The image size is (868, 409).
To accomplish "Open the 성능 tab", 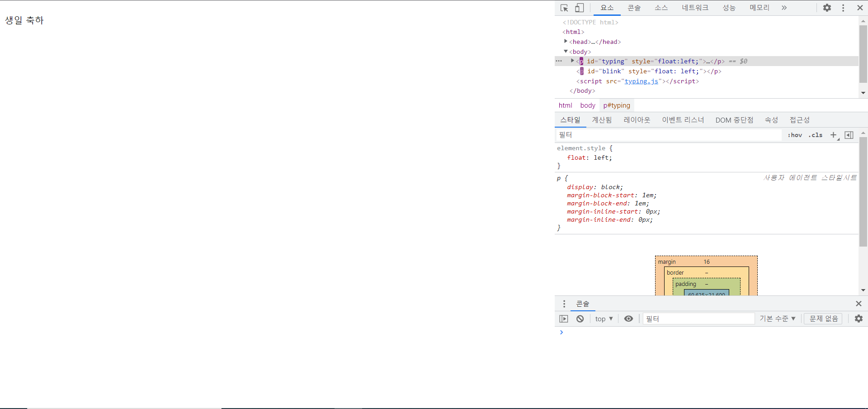I will (x=729, y=8).
